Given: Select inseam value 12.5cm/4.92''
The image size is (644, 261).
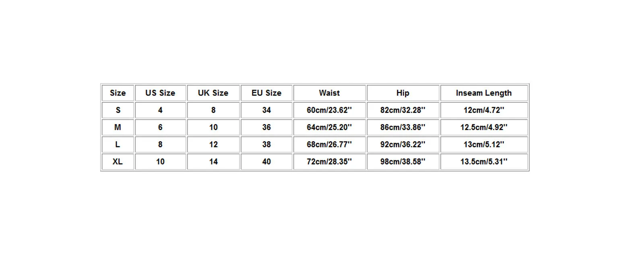Looking at the screenshot, I should pos(483,127).
